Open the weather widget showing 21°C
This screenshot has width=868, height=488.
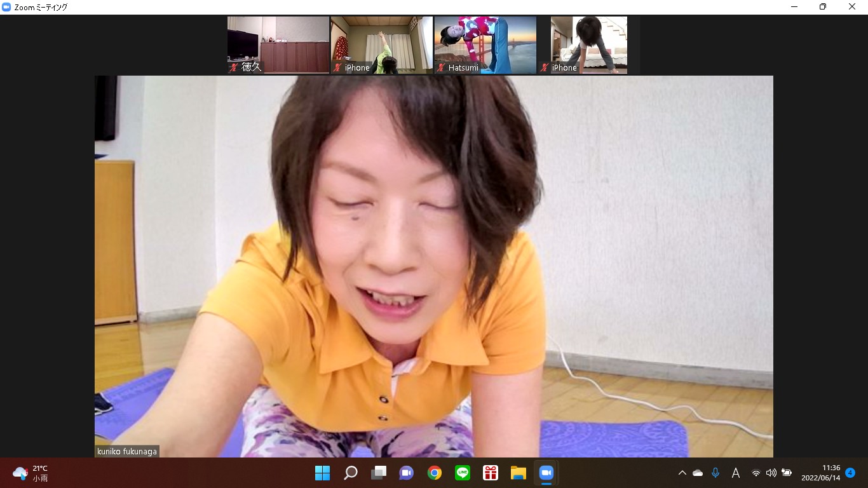(x=31, y=473)
